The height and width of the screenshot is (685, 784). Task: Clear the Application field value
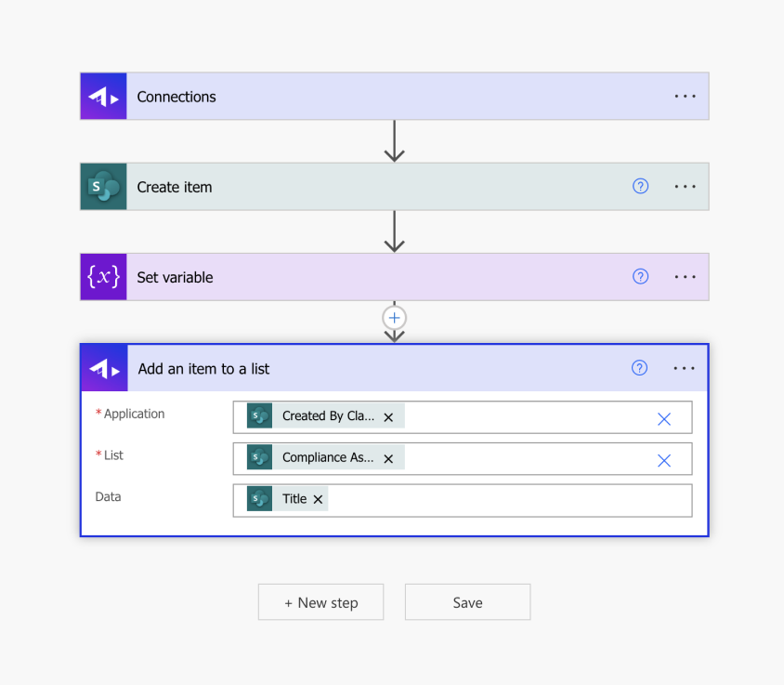[x=664, y=418]
